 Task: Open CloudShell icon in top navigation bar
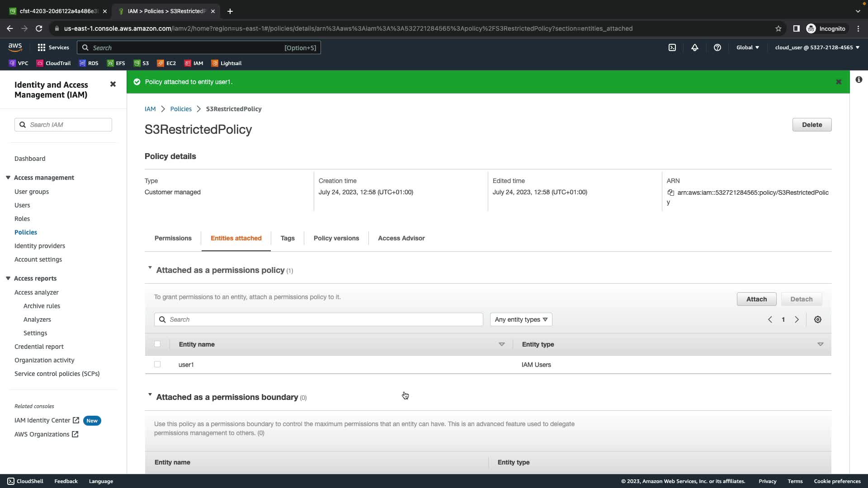[x=672, y=47]
